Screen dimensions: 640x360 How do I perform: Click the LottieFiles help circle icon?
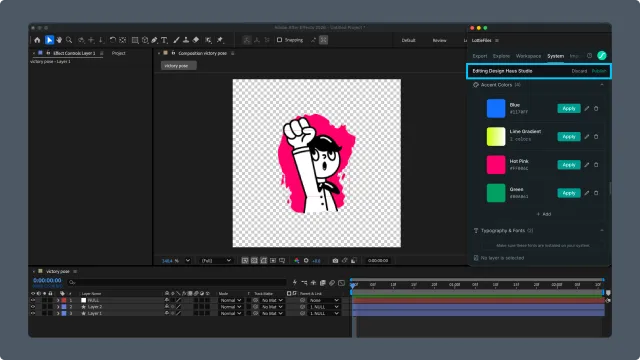point(589,56)
